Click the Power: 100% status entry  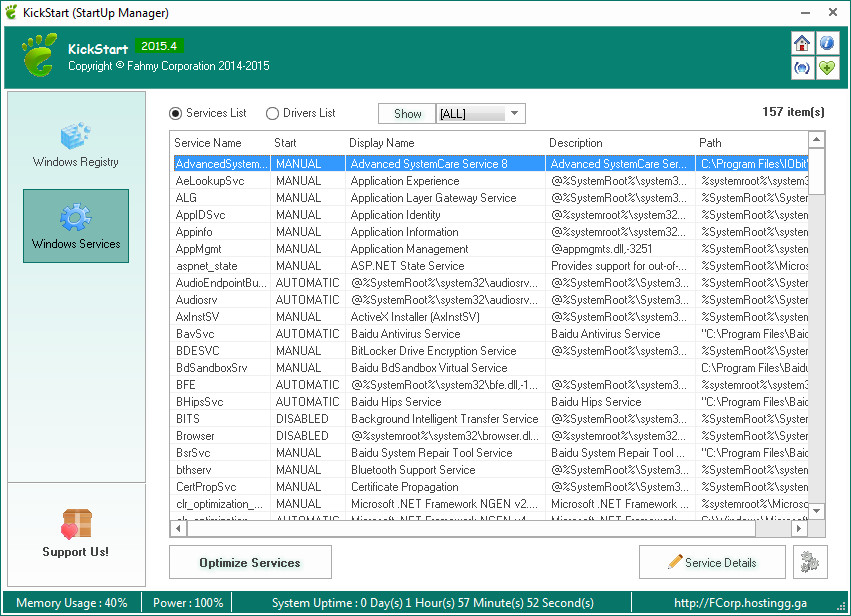tap(188, 603)
